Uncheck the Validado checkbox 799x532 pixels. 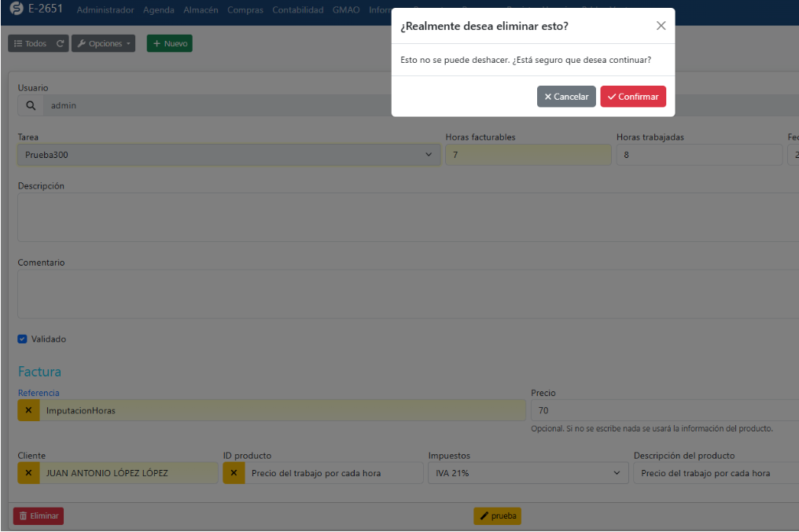click(23, 339)
